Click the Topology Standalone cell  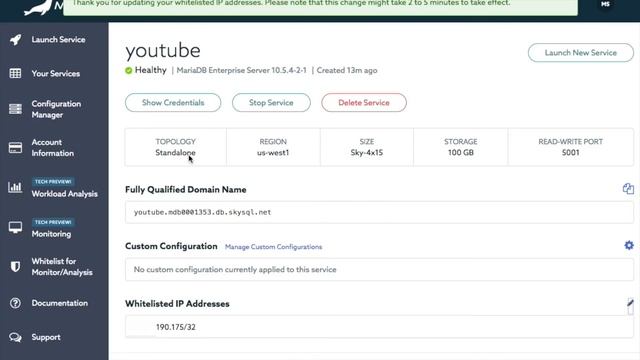coord(176,147)
